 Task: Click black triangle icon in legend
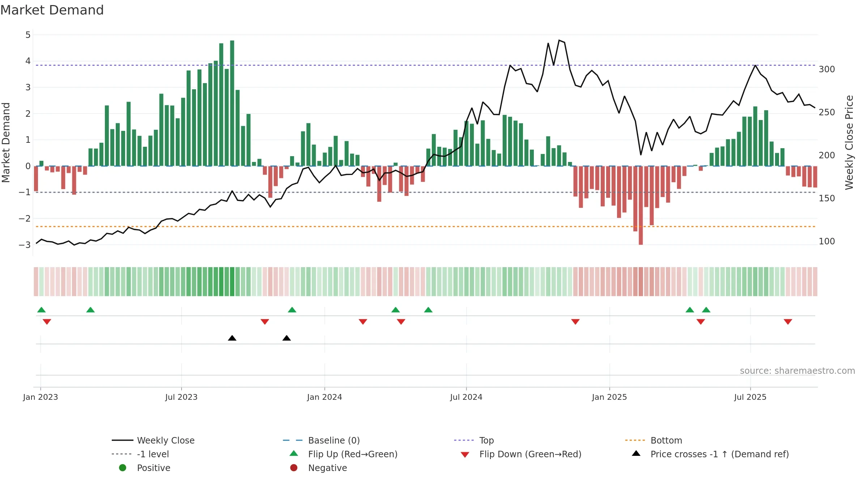click(636, 453)
